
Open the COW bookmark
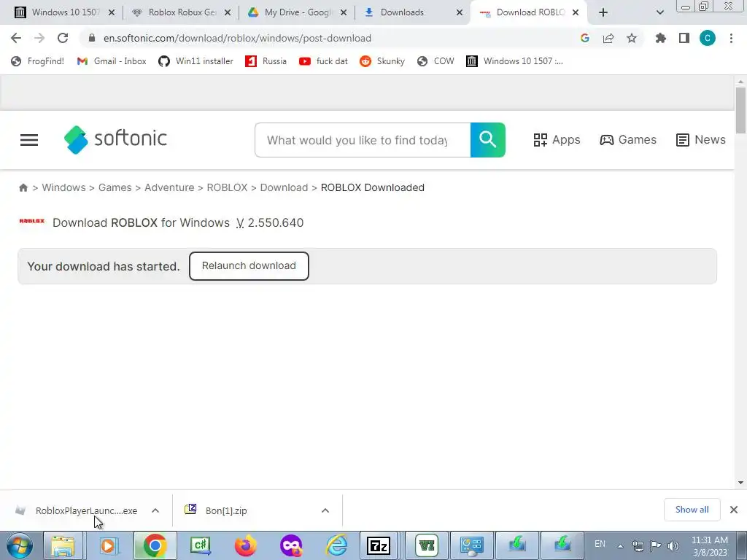tap(436, 61)
